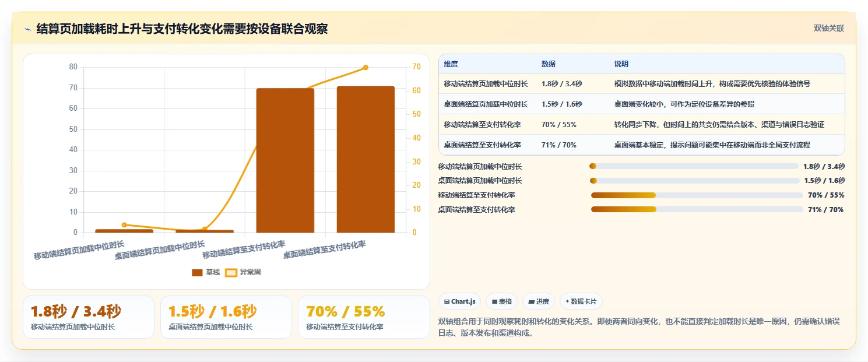This screenshot has height=362, width=868.
Task: Click the table data cell 70% / 55%
Action: (x=558, y=125)
